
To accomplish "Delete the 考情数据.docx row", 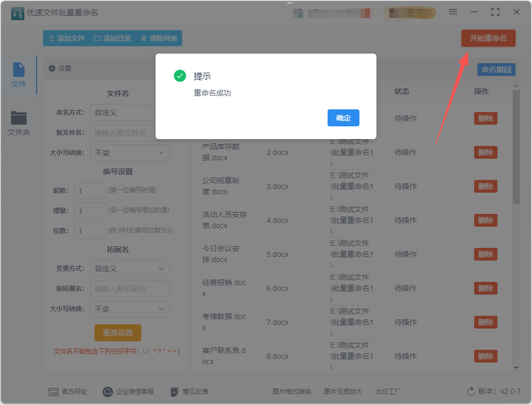I will 485,322.
